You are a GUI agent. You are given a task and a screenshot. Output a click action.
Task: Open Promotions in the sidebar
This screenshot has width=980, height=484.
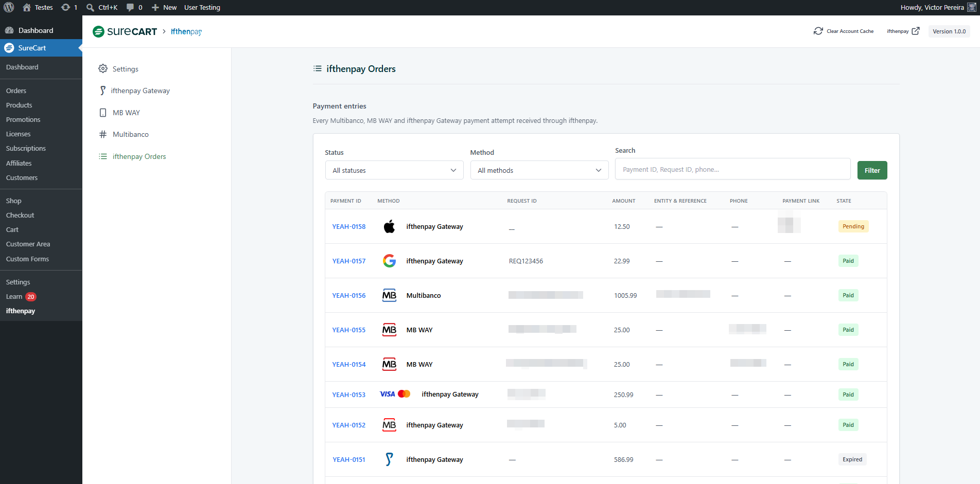click(23, 119)
